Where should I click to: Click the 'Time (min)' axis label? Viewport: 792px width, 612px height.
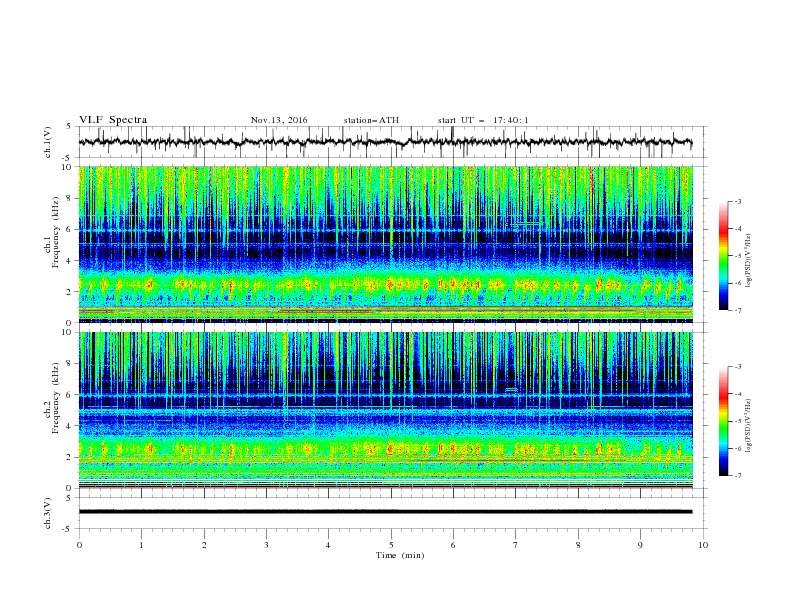pyautogui.click(x=400, y=555)
